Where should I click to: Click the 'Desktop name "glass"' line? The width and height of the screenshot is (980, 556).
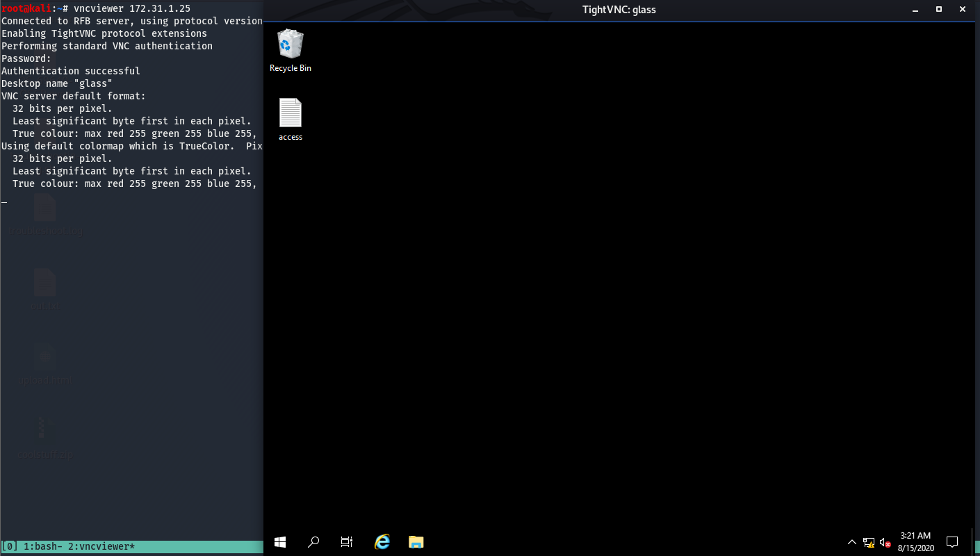57,83
